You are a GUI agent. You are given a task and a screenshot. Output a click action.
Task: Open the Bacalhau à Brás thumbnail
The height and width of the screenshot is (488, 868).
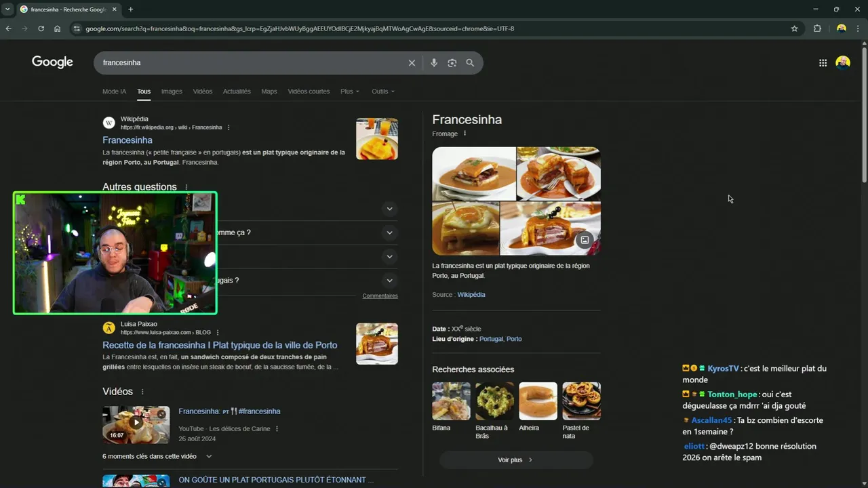coord(494,401)
